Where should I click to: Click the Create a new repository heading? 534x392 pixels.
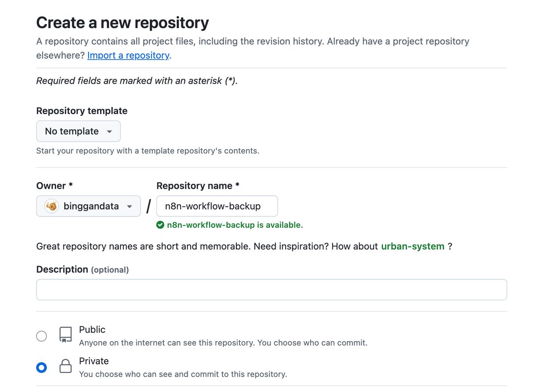(x=122, y=22)
